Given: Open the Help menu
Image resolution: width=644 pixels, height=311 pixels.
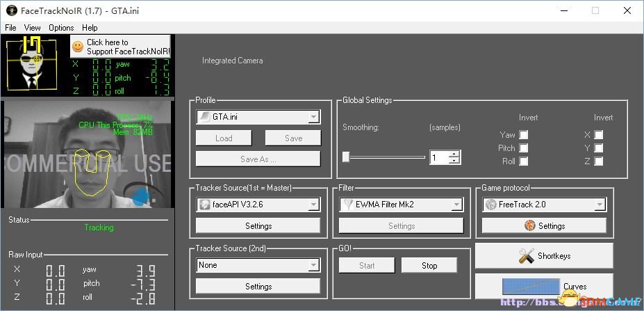Looking at the screenshot, I should pyautogui.click(x=90, y=28).
